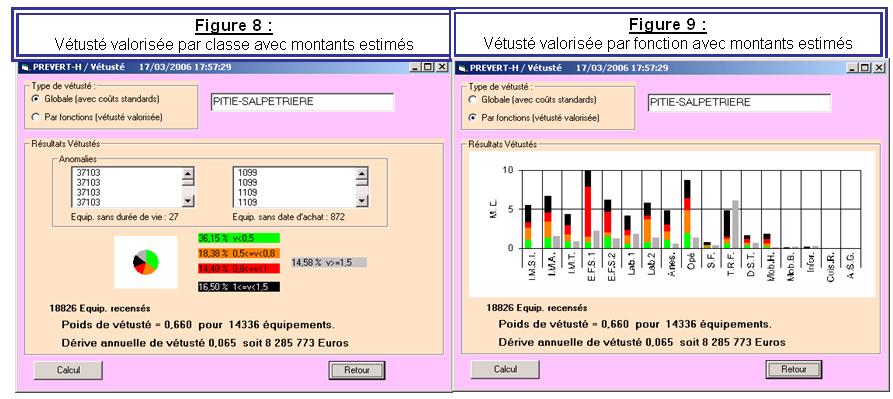This screenshot has height=399, width=893.
Task: Click the Opé stacked bar in the chart
Action: coord(687,215)
